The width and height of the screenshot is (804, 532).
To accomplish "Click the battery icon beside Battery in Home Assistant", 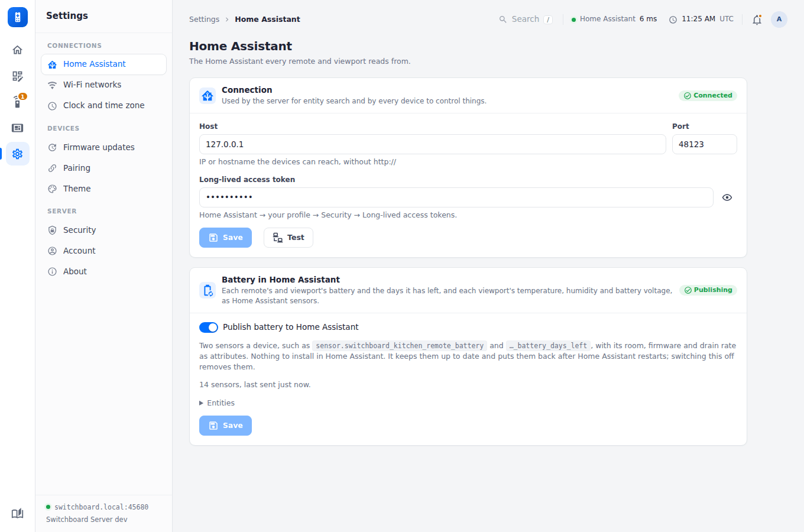I will point(208,290).
